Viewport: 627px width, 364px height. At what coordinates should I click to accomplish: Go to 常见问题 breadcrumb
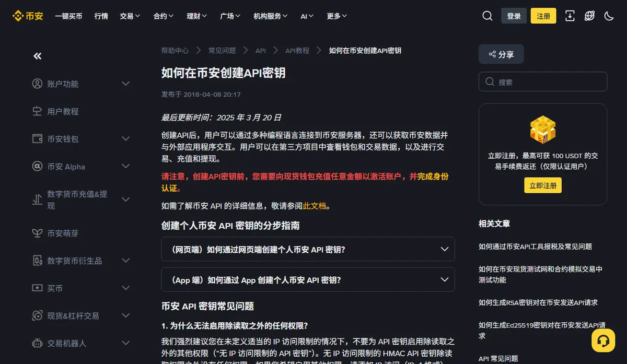coord(222,51)
